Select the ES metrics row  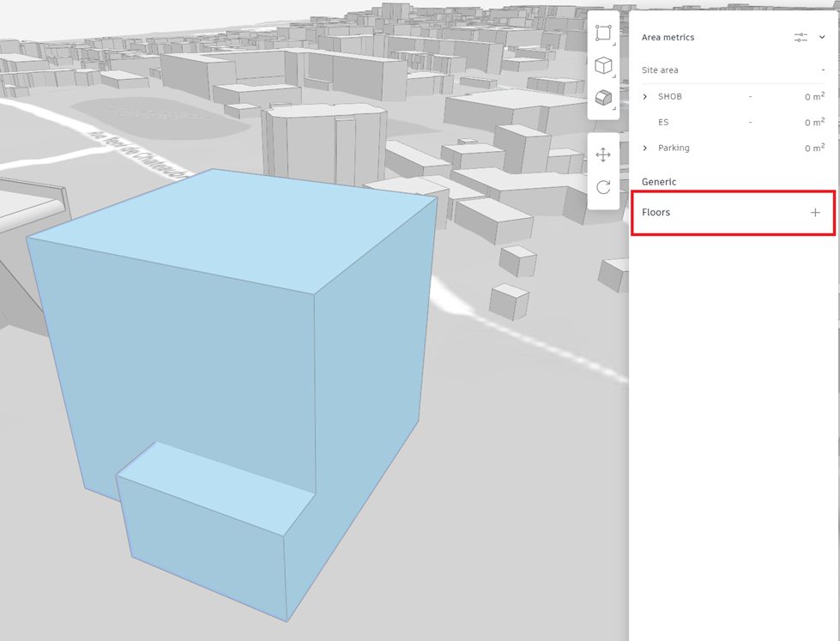(663, 123)
